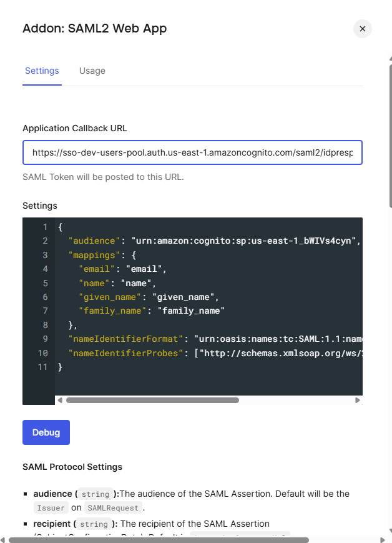Click the code editor right scroll arrow
The width and height of the screenshot is (392, 543).
tap(358, 401)
